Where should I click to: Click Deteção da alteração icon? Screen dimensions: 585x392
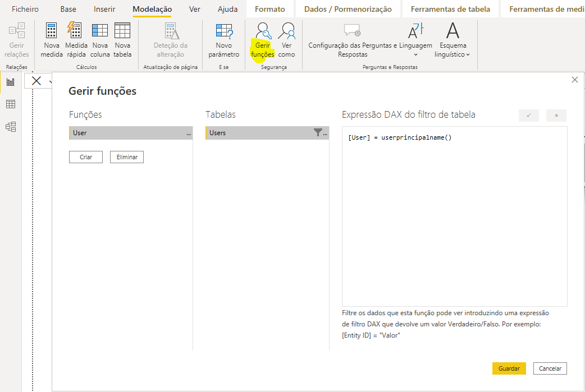(171, 40)
